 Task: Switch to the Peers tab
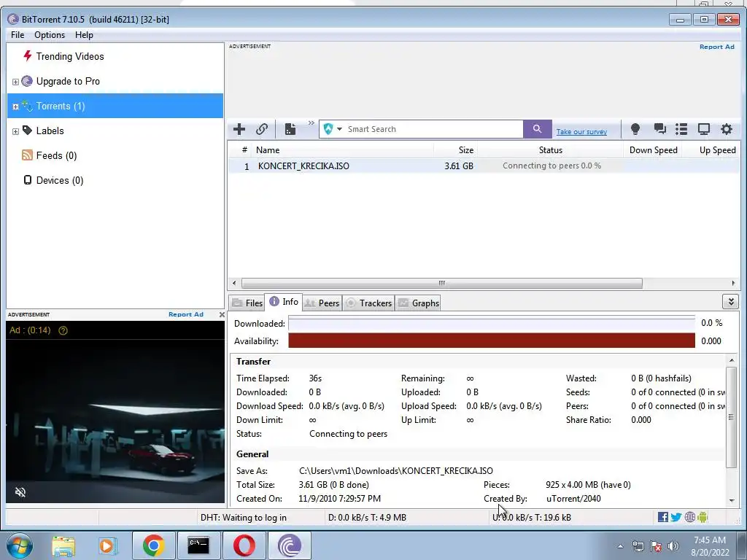(x=322, y=303)
